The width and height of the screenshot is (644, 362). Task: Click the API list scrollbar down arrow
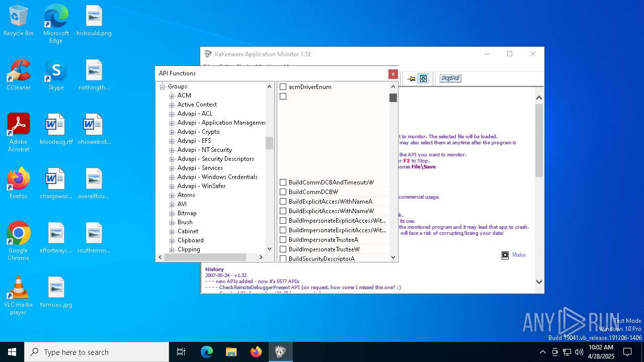click(393, 257)
